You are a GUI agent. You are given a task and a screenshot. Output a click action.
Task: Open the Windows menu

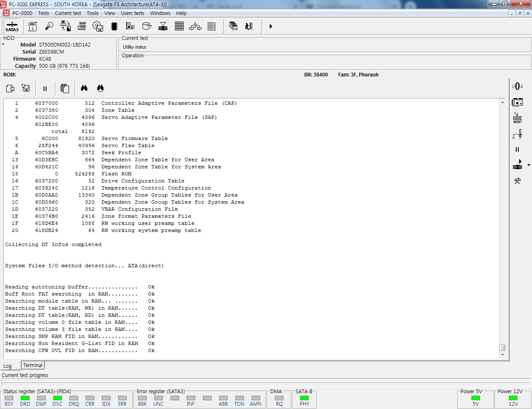(x=160, y=13)
